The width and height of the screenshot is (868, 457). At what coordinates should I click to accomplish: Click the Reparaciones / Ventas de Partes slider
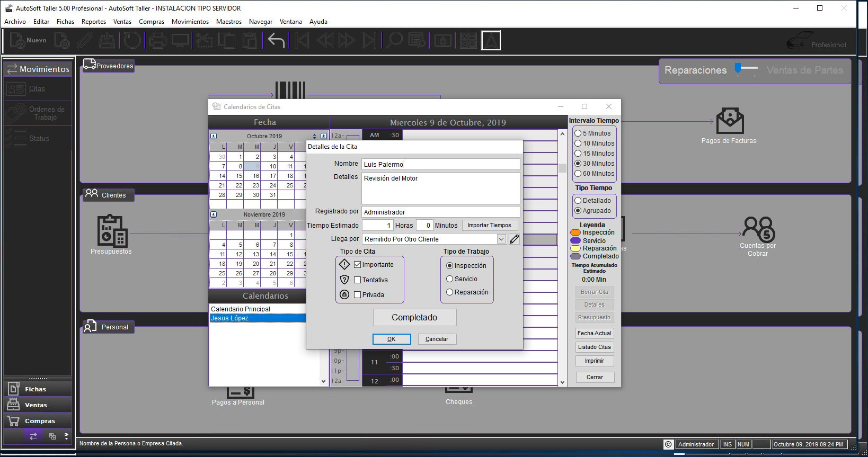click(x=746, y=69)
